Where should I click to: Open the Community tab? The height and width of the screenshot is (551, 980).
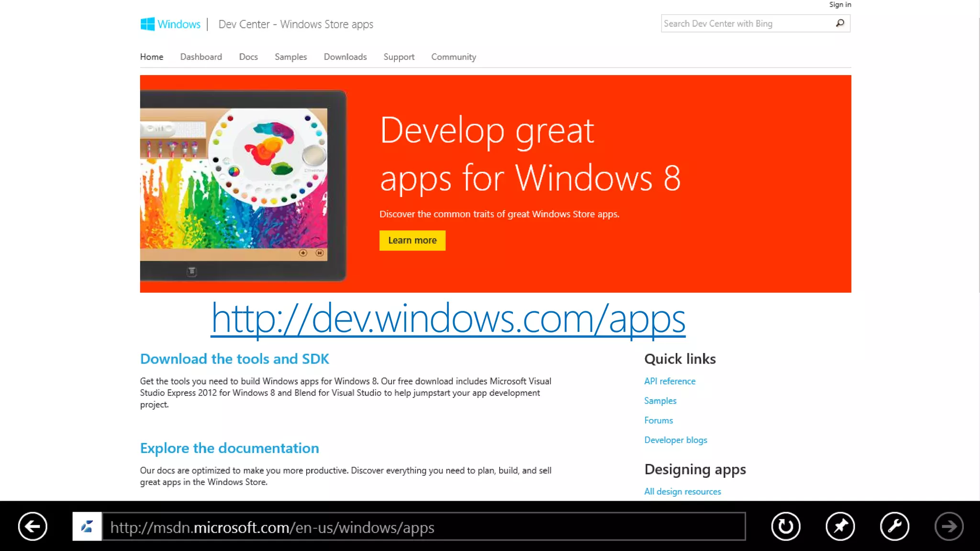coord(454,57)
